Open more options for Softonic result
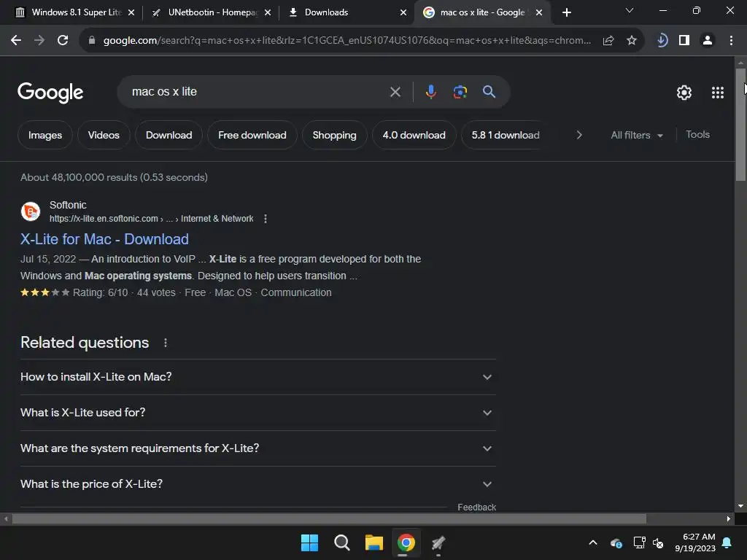Image resolution: width=747 pixels, height=560 pixels. [266, 219]
